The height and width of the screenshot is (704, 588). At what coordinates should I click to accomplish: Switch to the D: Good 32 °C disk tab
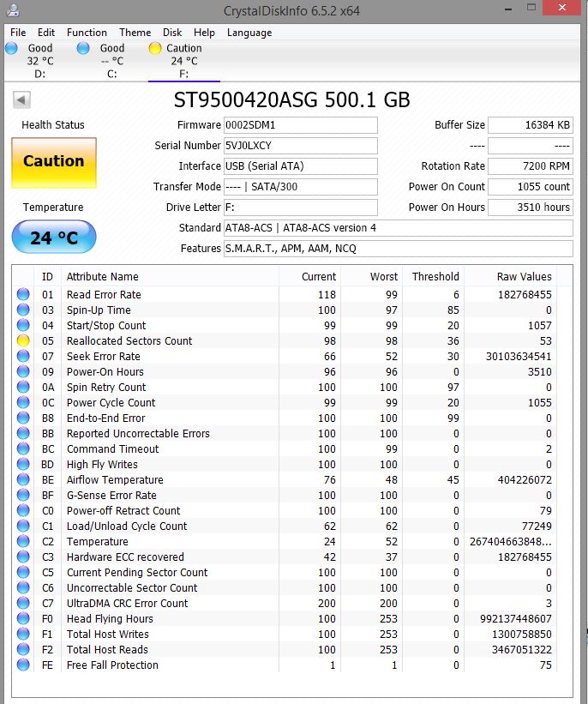[40, 61]
